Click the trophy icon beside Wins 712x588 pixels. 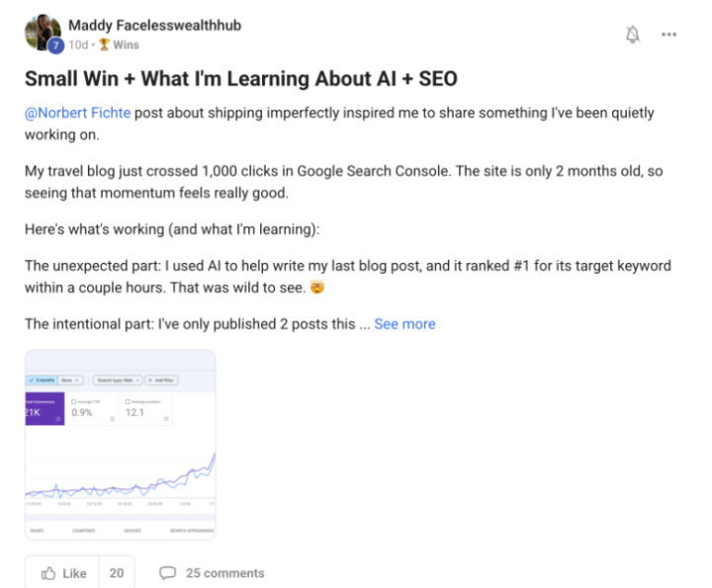pyautogui.click(x=104, y=44)
